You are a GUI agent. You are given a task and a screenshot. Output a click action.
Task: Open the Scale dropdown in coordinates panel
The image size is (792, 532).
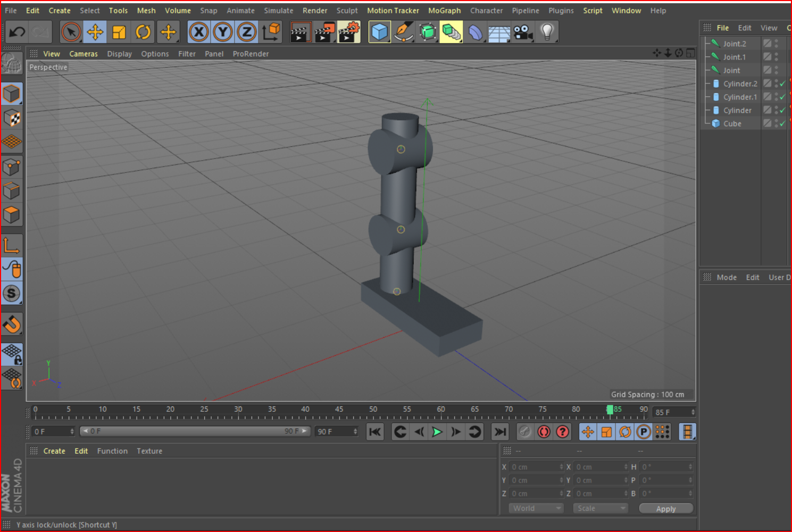point(600,508)
